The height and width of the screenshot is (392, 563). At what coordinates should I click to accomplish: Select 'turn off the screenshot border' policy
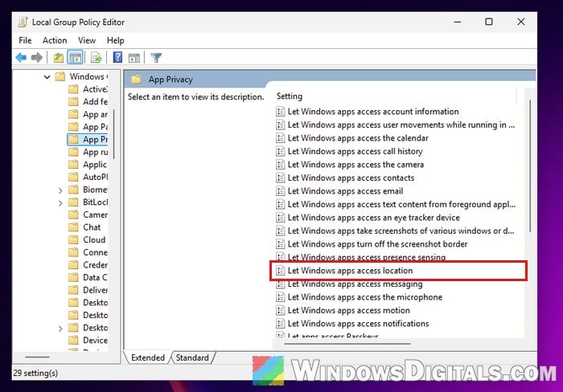372,244
